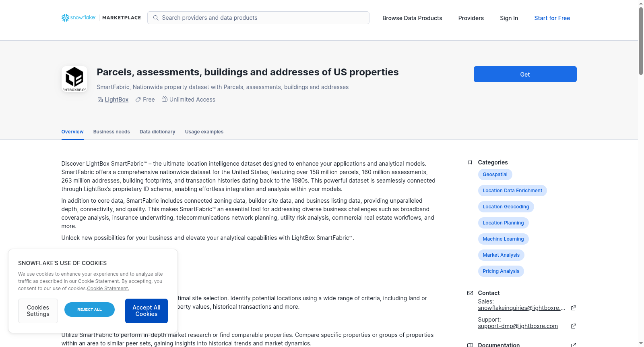Open the LightBox provider link

(117, 100)
